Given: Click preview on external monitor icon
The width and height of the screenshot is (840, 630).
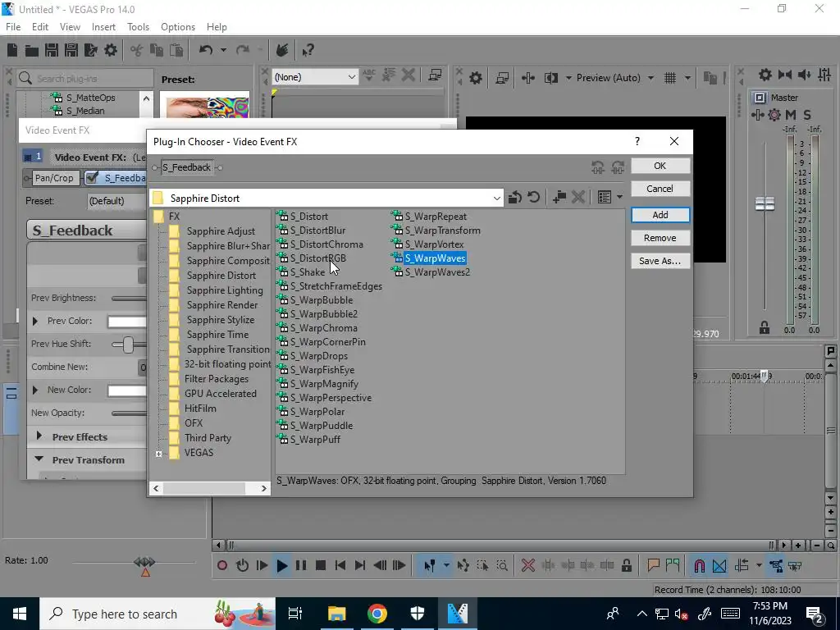Looking at the screenshot, I should click(x=502, y=78).
